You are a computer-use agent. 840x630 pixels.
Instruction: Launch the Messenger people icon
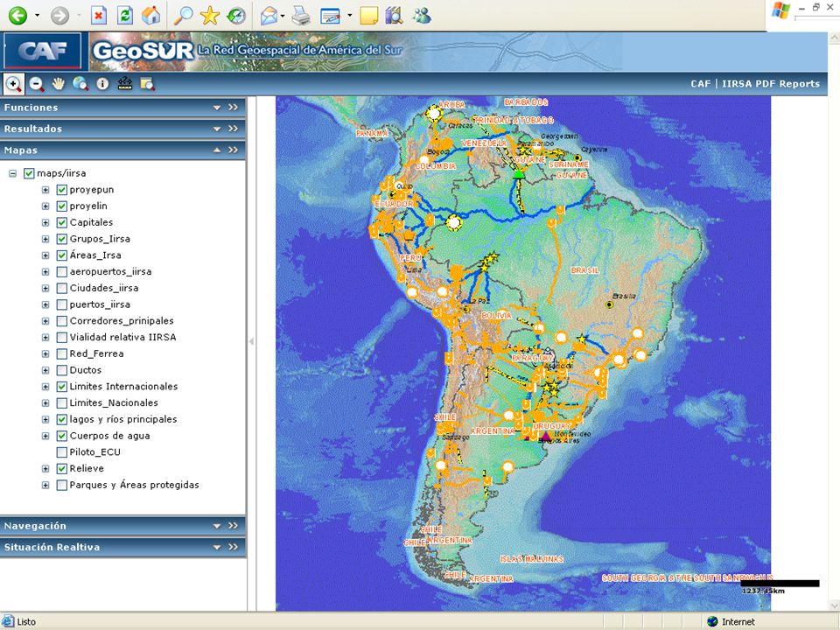[x=422, y=16]
